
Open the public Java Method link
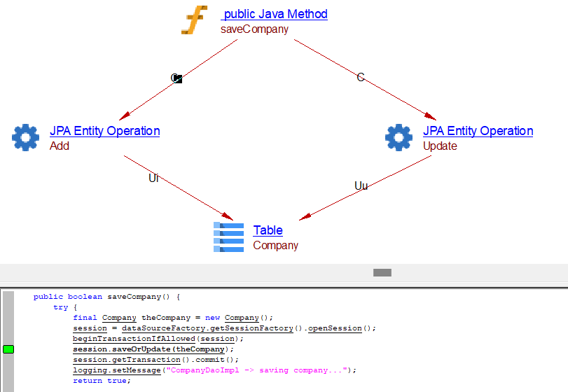pos(275,14)
